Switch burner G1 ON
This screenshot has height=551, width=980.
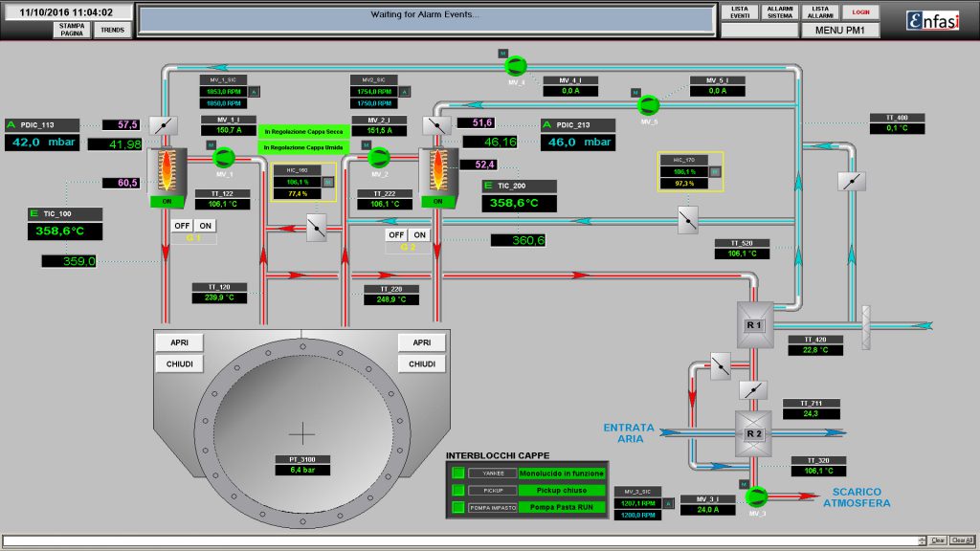pyautogui.click(x=205, y=226)
